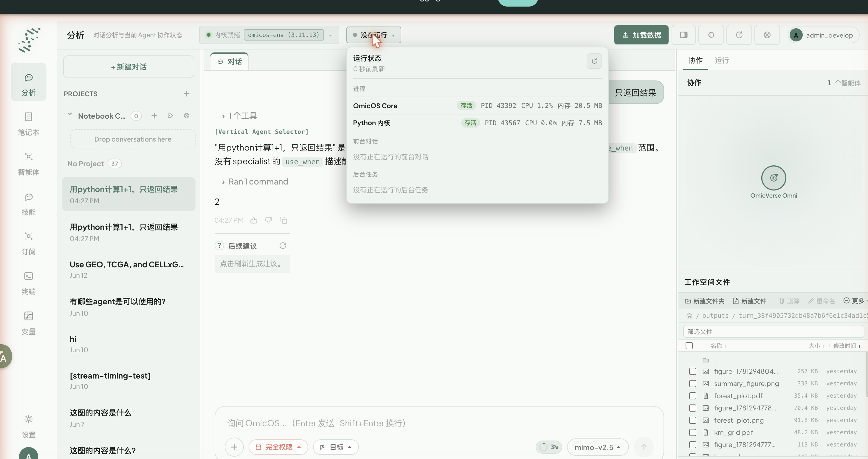
Task: Copy the assistant response
Action: tap(283, 220)
